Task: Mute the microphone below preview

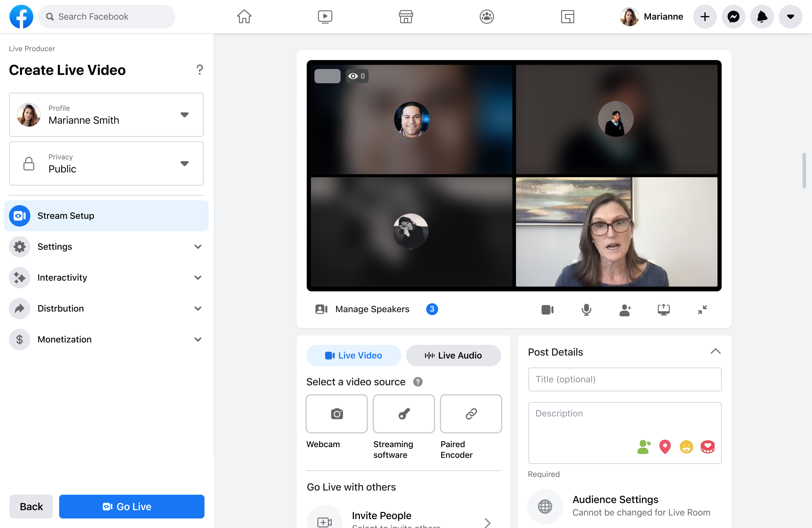Action: point(586,310)
